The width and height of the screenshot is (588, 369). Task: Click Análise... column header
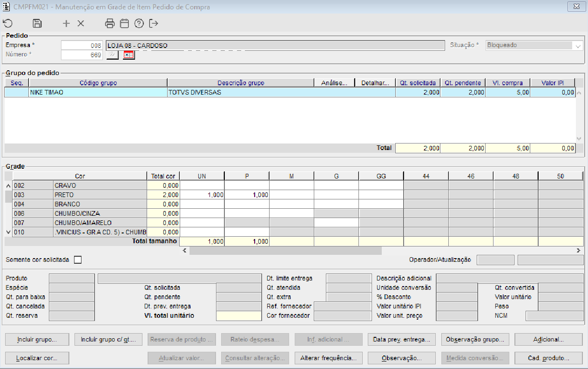335,83
